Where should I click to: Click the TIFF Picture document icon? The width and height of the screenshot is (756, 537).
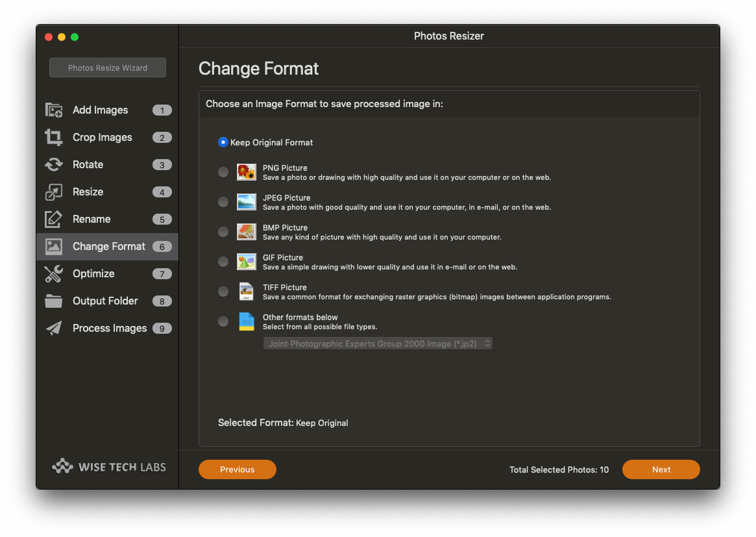tap(247, 292)
